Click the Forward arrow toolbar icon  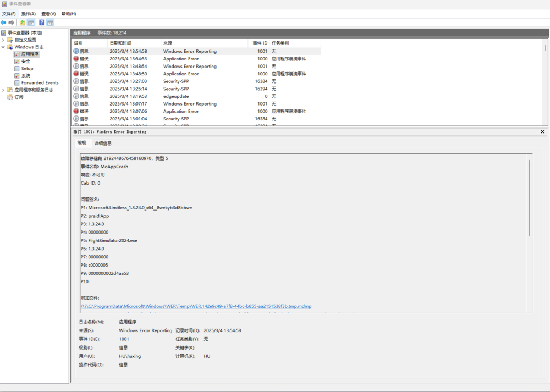tap(12, 23)
